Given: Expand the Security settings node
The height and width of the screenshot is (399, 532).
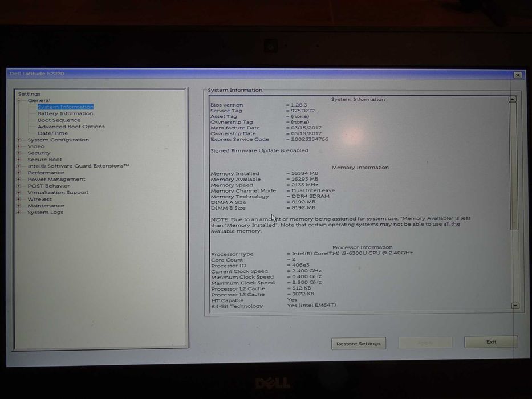Looking at the screenshot, I should pyautogui.click(x=19, y=153).
